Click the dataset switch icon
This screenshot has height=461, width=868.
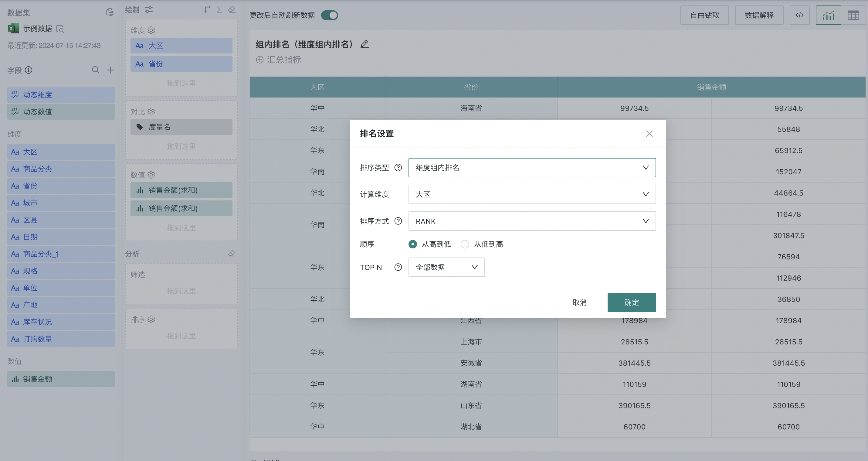point(110,12)
